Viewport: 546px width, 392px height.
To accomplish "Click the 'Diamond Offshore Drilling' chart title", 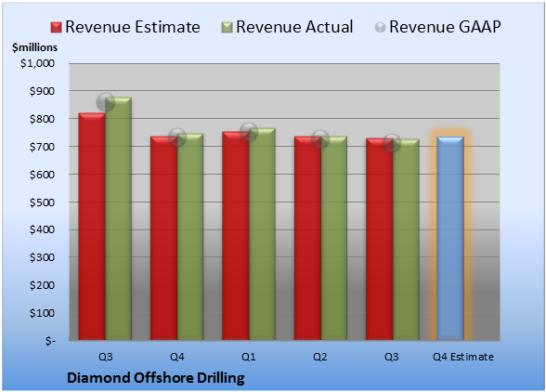I will click(x=156, y=378).
